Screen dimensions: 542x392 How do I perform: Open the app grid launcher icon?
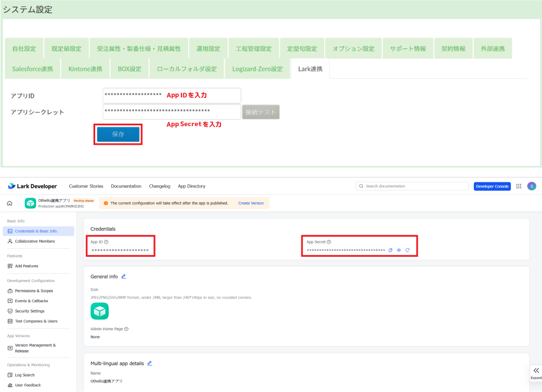point(519,186)
